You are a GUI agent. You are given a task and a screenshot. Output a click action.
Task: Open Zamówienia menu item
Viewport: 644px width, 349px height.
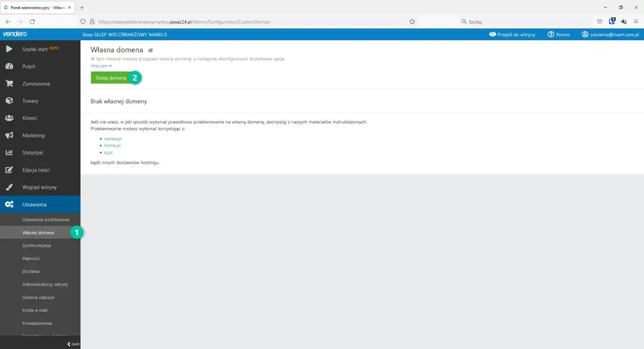40,84
